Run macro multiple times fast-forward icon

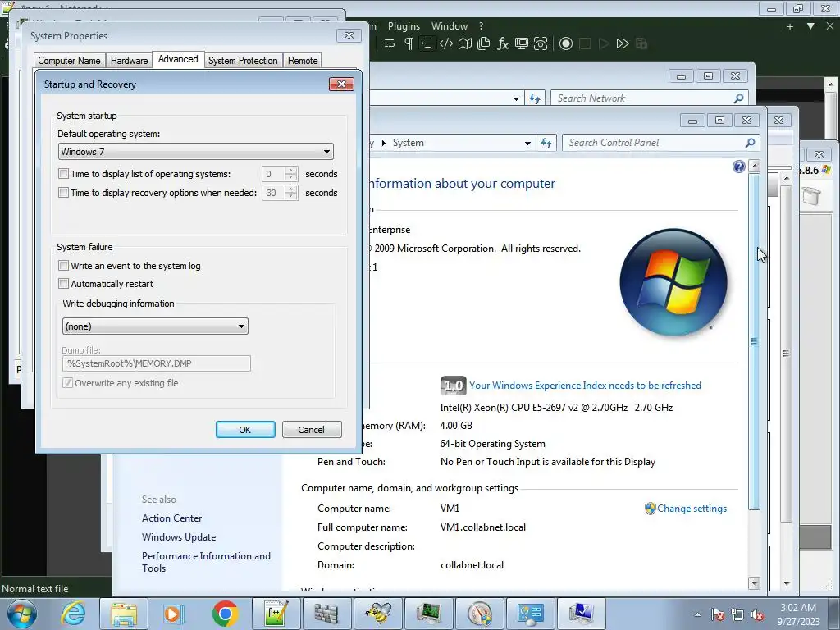point(623,44)
